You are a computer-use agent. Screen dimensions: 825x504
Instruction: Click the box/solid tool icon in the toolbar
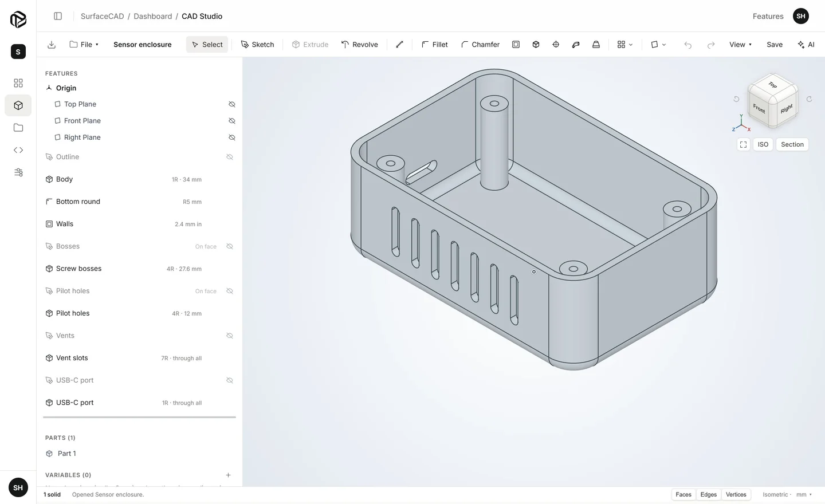536,45
